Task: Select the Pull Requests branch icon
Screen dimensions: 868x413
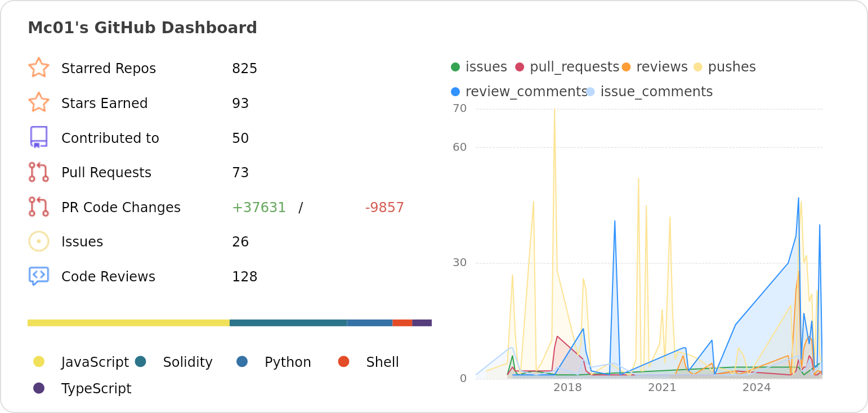Action: click(x=39, y=172)
